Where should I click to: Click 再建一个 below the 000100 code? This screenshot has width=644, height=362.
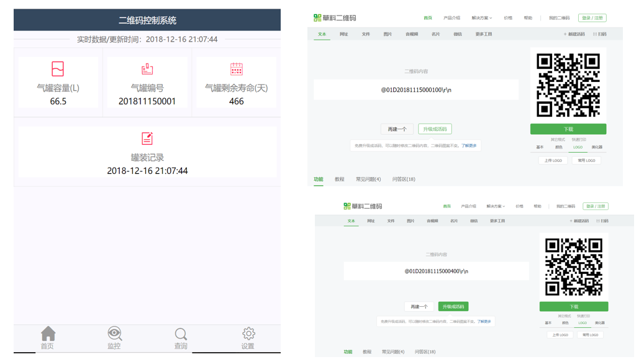click(x=397, y=129)
